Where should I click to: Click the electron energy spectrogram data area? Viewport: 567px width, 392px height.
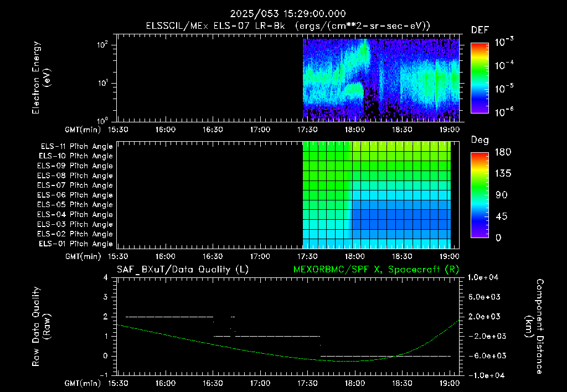[x=381, y=80]
